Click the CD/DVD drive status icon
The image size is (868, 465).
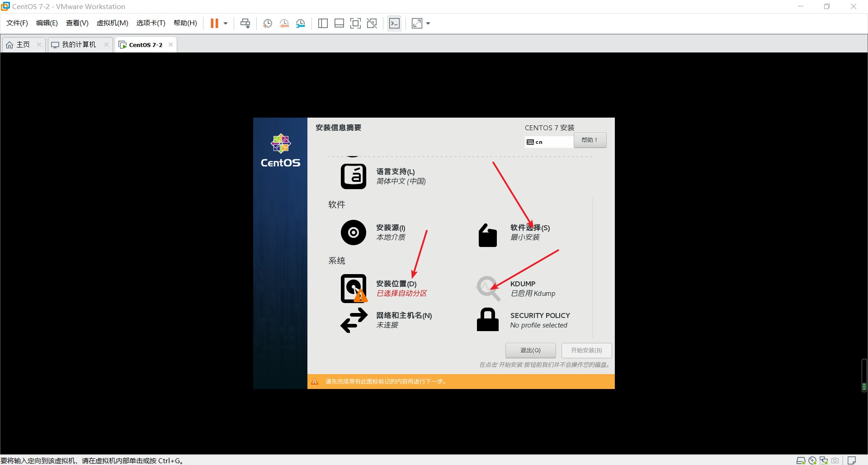tap(812, 460)
